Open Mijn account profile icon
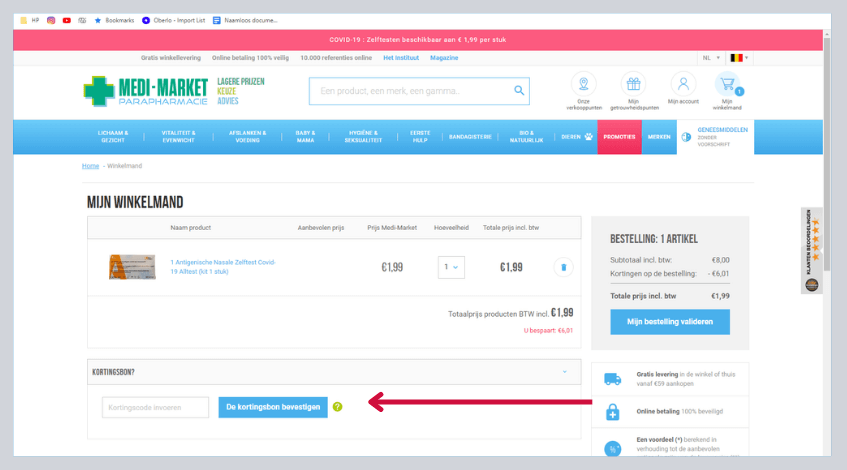This screenshot has width=847, height=470. coord(683,85)
